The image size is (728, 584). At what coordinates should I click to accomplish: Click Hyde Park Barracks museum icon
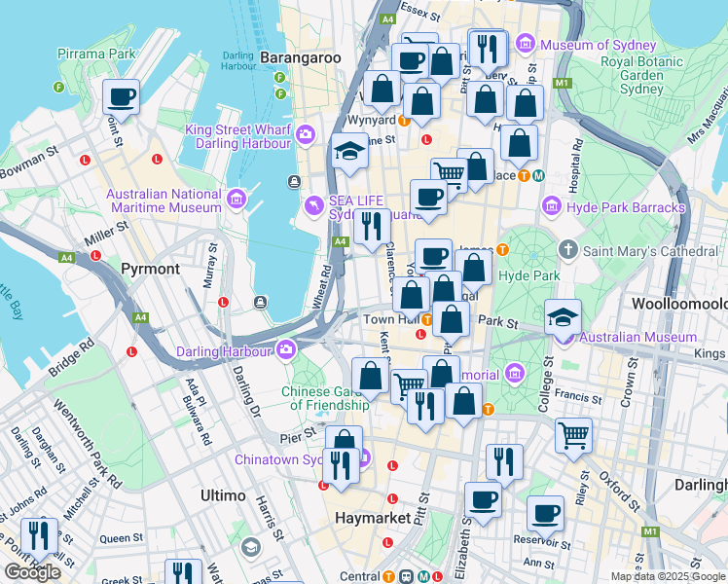click(x=551, y=206)
